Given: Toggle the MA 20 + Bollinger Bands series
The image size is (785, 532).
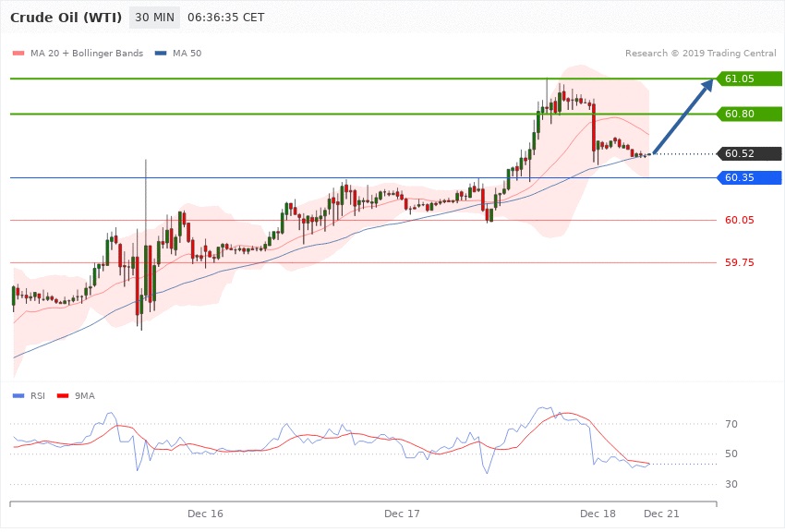Looking at the screenshot, I should pos(87,54).
